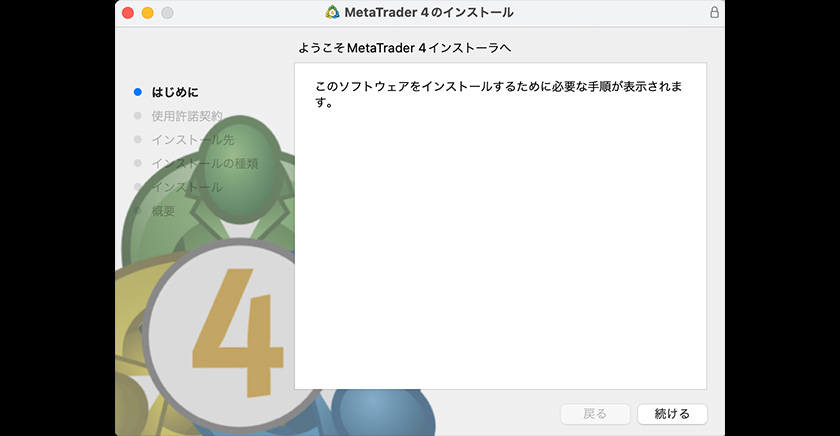The height and width of the screenshot is (436, 840).
Task: Select the 概要 step in sidebar
Action: 163,211
